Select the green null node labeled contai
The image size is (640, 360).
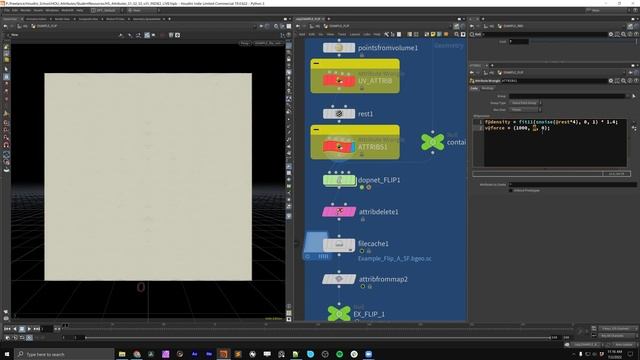pos(433,142)
